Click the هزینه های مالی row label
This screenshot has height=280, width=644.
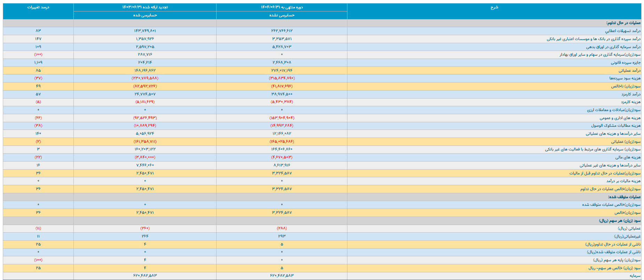click(628, 157)
